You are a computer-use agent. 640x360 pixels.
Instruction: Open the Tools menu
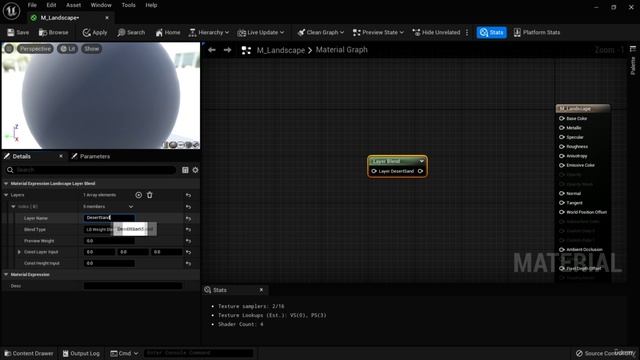(x=128, y=5)
